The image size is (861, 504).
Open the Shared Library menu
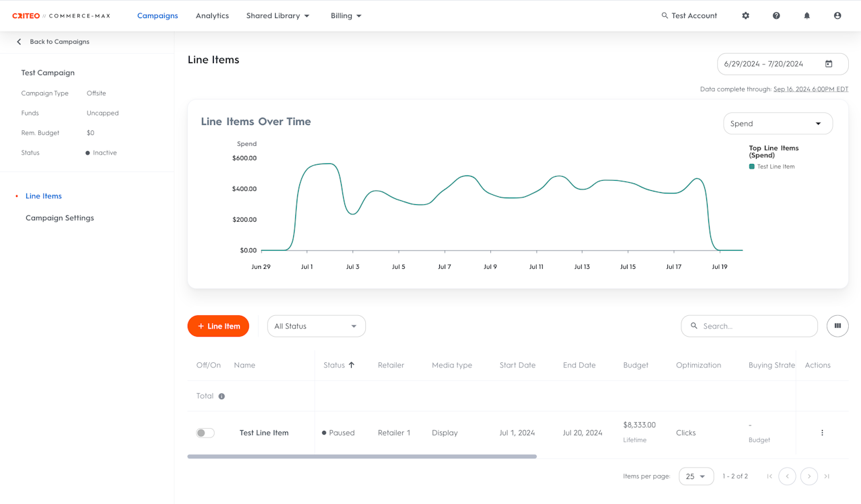point(278,15)
